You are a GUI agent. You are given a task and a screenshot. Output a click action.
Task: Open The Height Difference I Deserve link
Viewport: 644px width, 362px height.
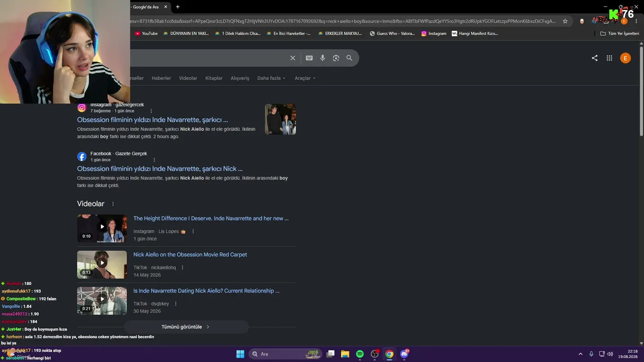pos(211,219)
